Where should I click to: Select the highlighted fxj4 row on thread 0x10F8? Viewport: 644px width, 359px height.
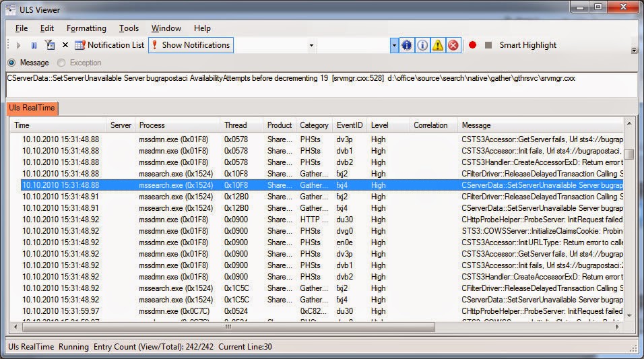point(322,185)
